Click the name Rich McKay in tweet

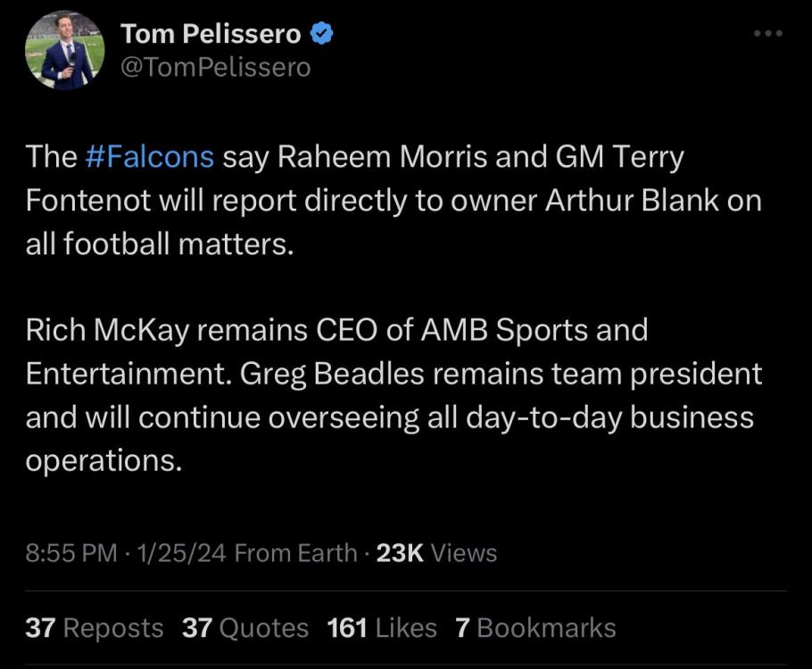[x=107, y=330]
